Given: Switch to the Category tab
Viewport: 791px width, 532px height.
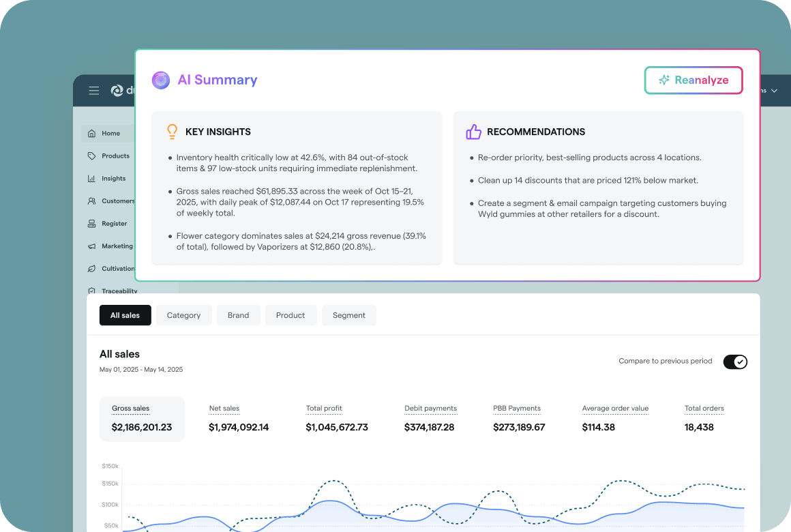Looking at the screenshot, I should point(183,315).
